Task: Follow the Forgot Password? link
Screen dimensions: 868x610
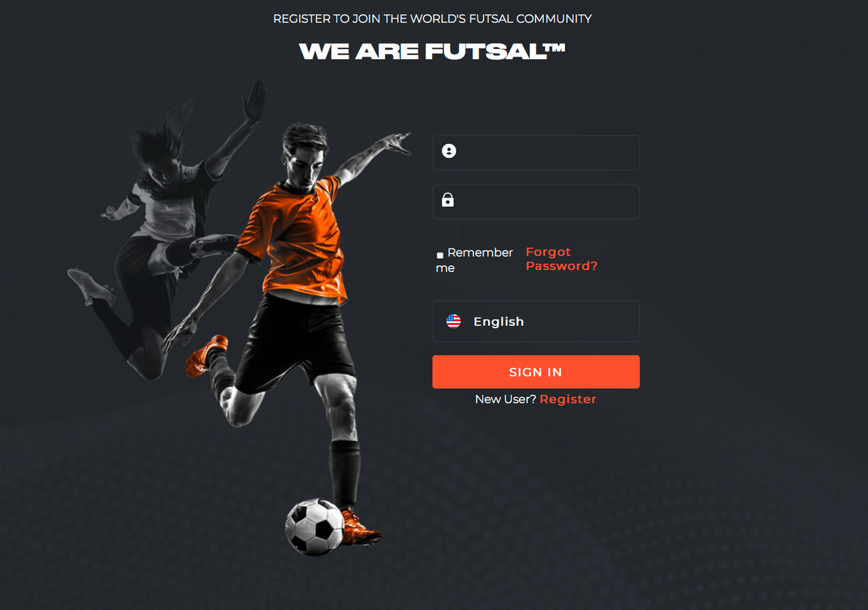Action: point(561,259)
